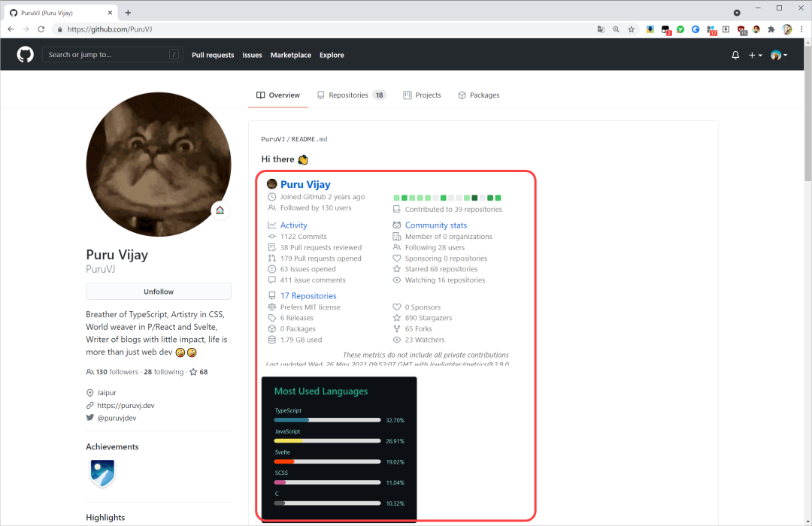Open Explore in header
This screenshot has height=526, width=812.
point(332,55)
